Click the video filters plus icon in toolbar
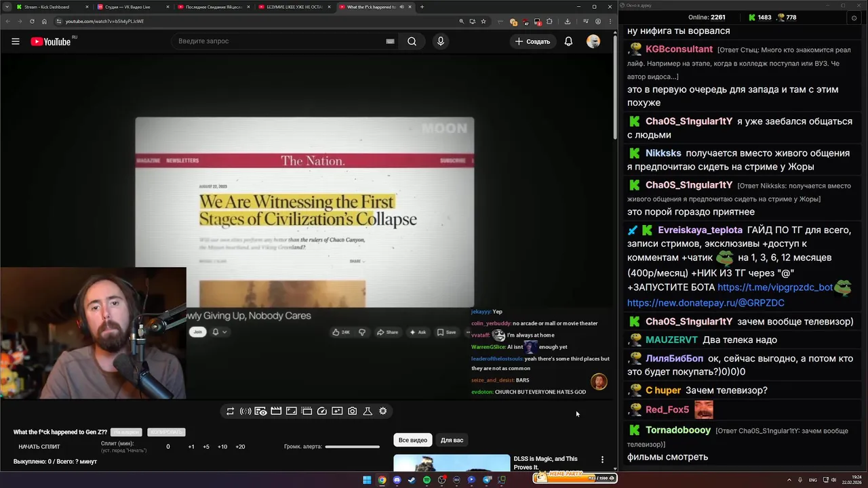 pyautogui.click(x=337, y=411)
